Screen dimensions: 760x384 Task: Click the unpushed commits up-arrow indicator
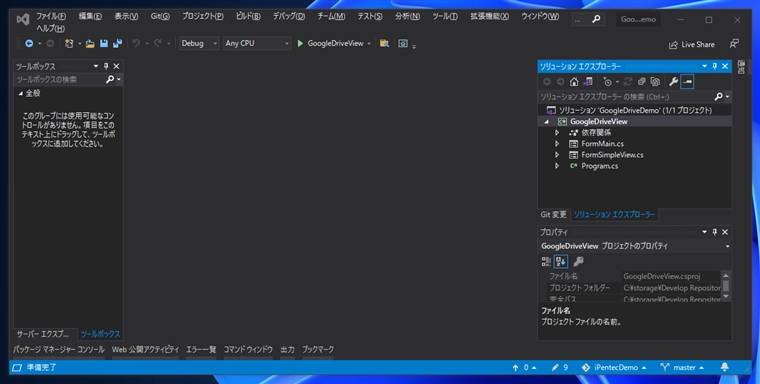[524, 368]
